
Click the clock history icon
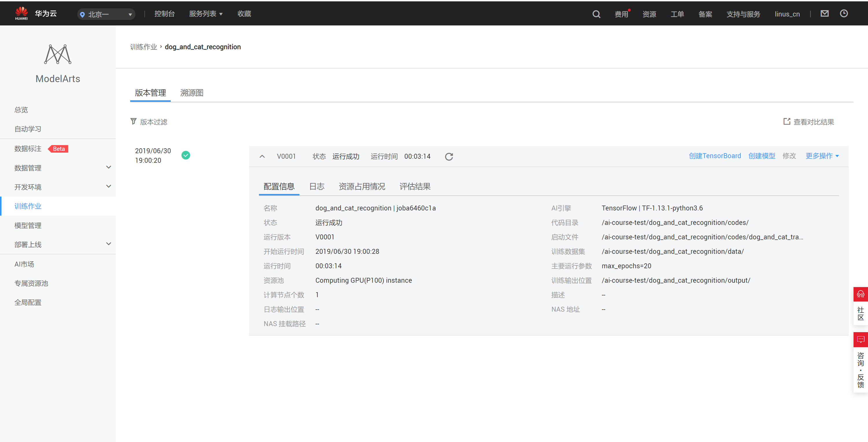(x=843, y=14)
